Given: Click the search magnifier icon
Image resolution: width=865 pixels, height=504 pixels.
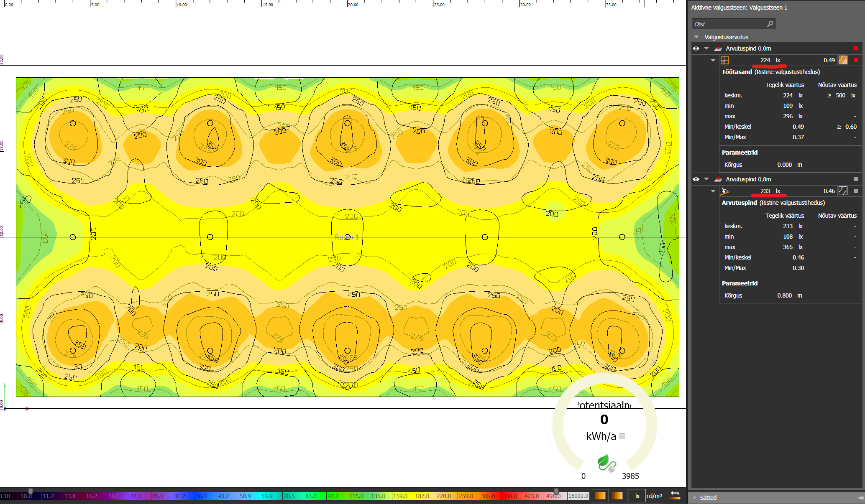Looking at the screenshot, I should [x=770, y=24].
